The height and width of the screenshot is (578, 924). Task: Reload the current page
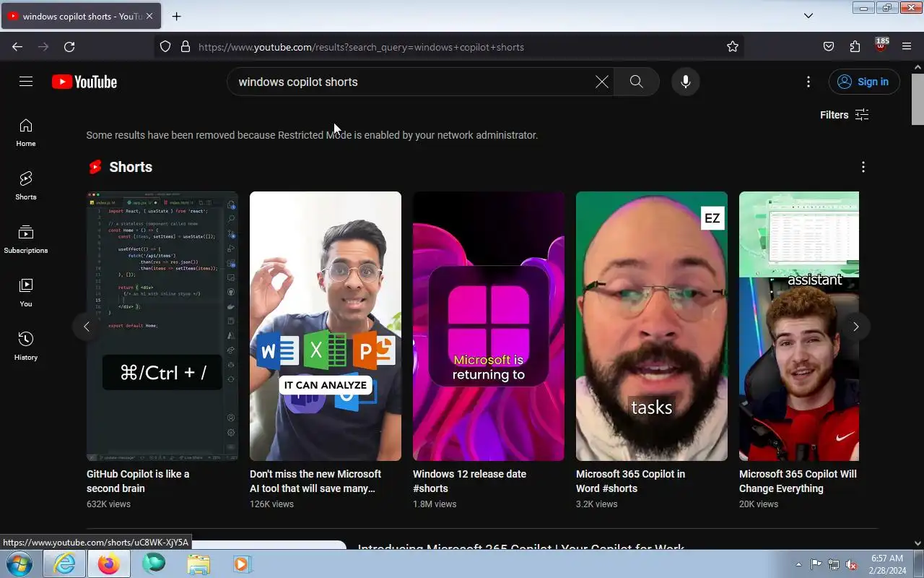[x=69, y=47]
